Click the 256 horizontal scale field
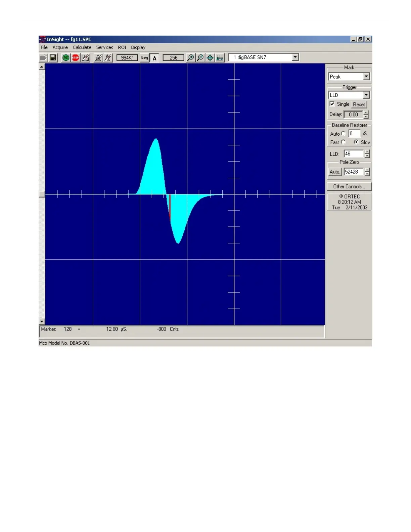The height and width of the screenshot is (532, 411). click(173, 58)
